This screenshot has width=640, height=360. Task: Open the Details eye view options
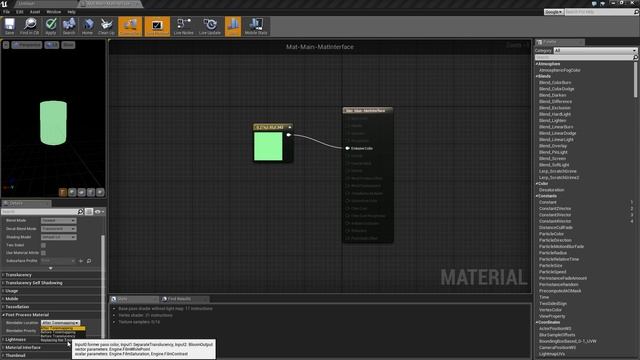click(x=99, y=211)
